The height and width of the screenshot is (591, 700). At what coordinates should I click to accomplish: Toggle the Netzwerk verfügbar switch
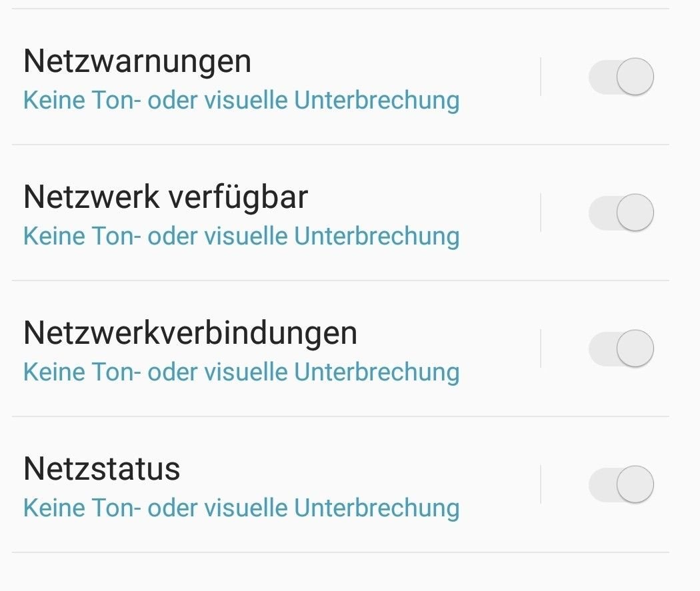pyautogui.click(x=621, y=213)
